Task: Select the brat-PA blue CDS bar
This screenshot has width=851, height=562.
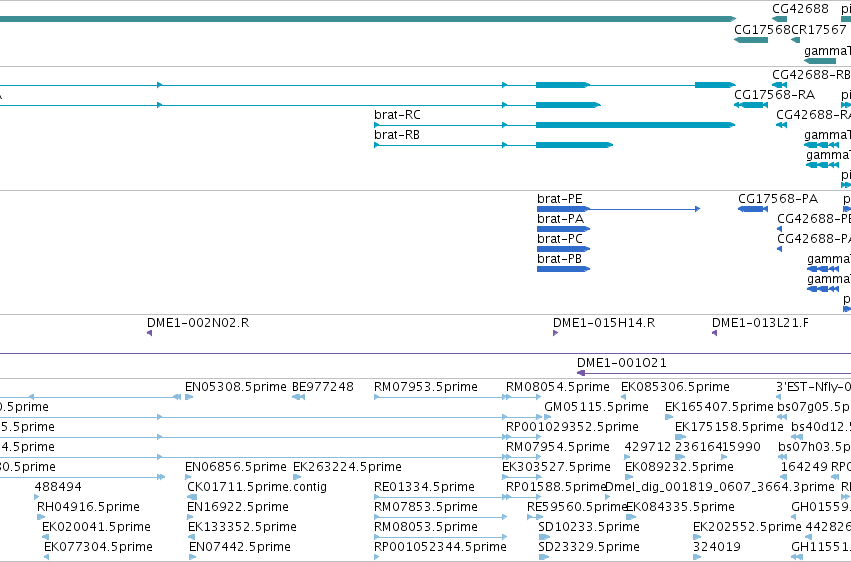Action: click(563, 229)
